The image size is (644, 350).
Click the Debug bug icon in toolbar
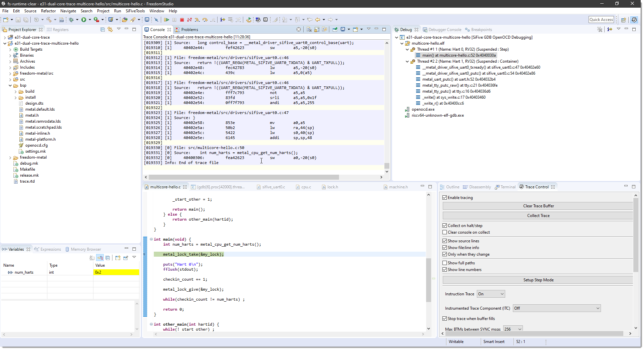(71, 20)
